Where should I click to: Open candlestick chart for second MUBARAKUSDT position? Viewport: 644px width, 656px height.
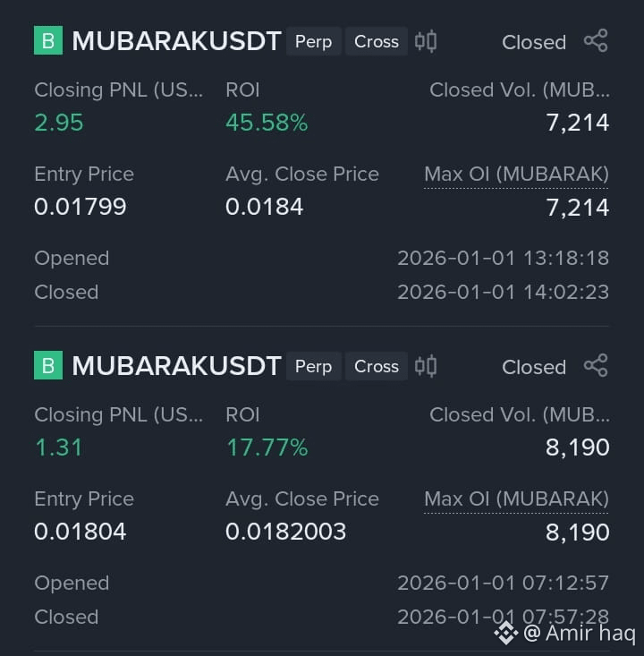[426, 366]
